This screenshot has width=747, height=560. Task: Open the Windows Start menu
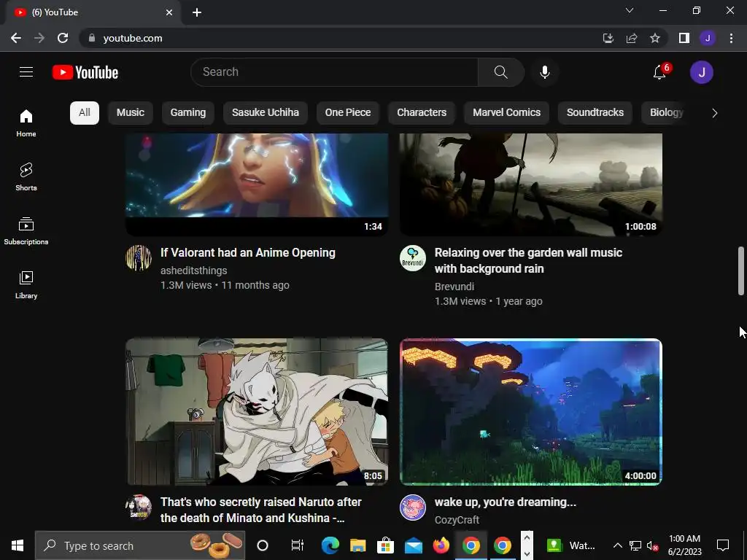click(18, 545)
